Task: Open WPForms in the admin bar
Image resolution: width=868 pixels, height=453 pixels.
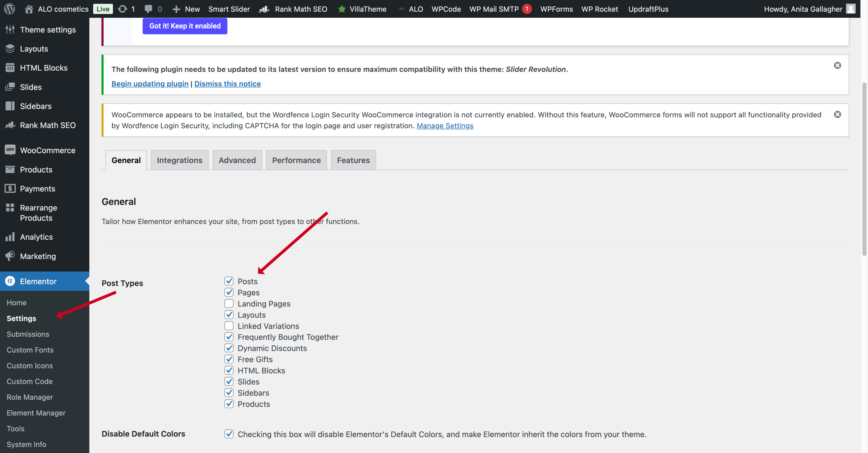Action: (557, 9)
